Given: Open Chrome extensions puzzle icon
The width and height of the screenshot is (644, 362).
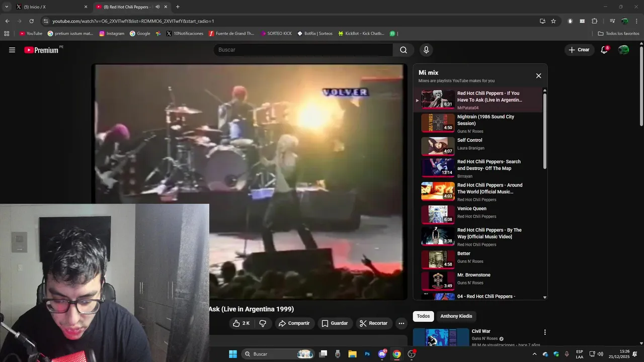Looking at the screenshot, I should pos(594,21).
